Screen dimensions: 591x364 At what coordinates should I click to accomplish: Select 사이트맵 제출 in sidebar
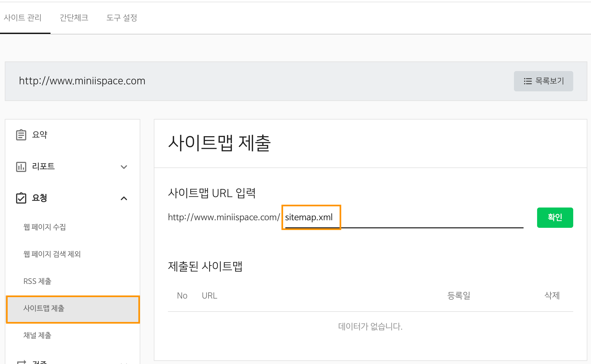44,308
